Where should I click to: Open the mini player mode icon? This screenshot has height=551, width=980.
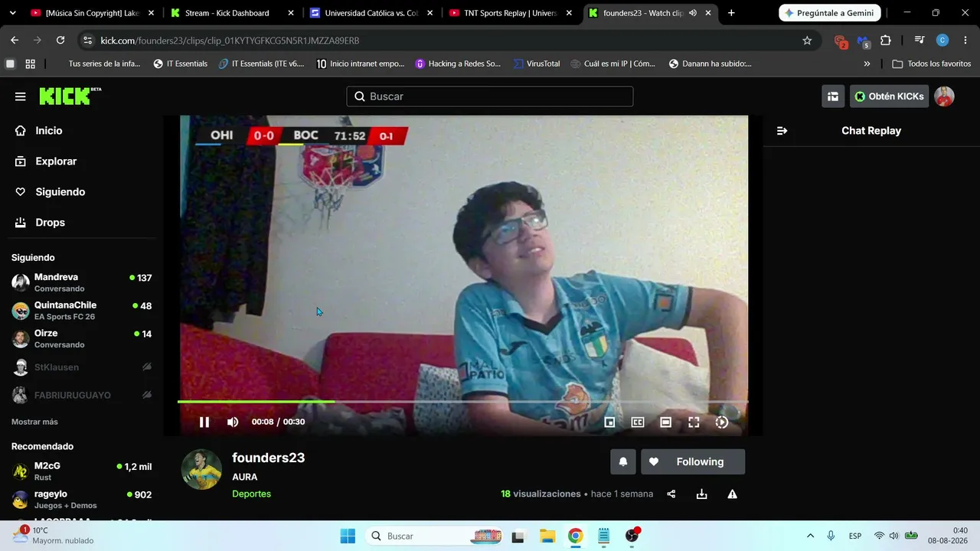click(x=610, y=422)
